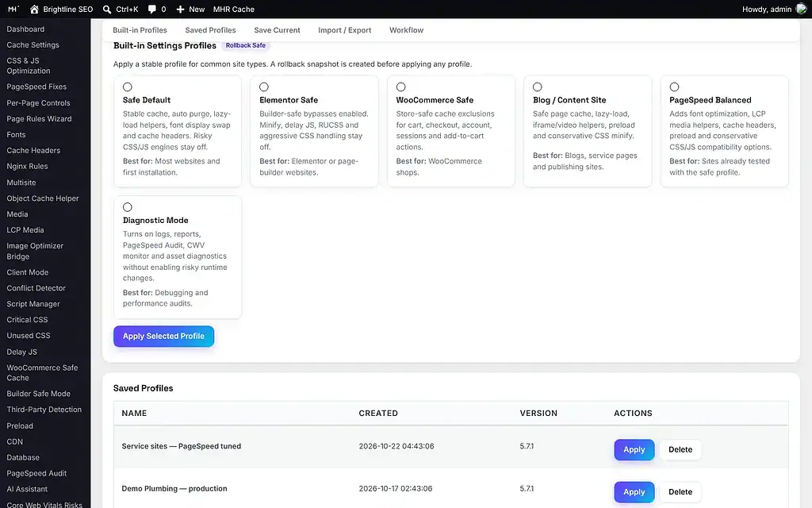Click the plus icon next to New
Image resolution: width=812 pixels, height=508 pixels.
pyautogui.click(x=180, y=10)
